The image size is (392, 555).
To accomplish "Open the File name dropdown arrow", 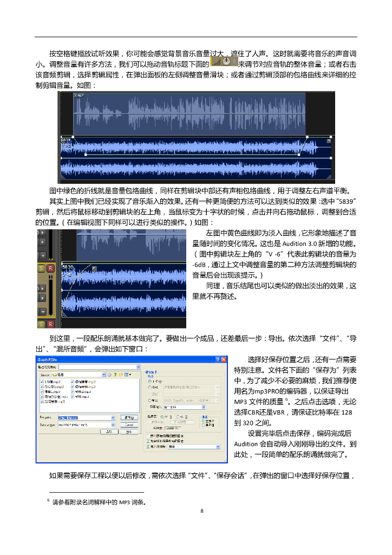I will 113,418.
